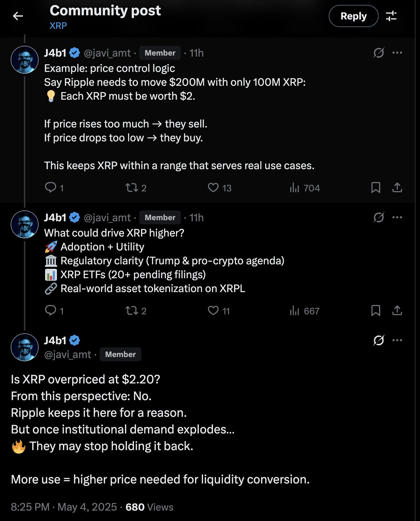
Task: Open more options menu on main post
Action: [x=397, y=340]
